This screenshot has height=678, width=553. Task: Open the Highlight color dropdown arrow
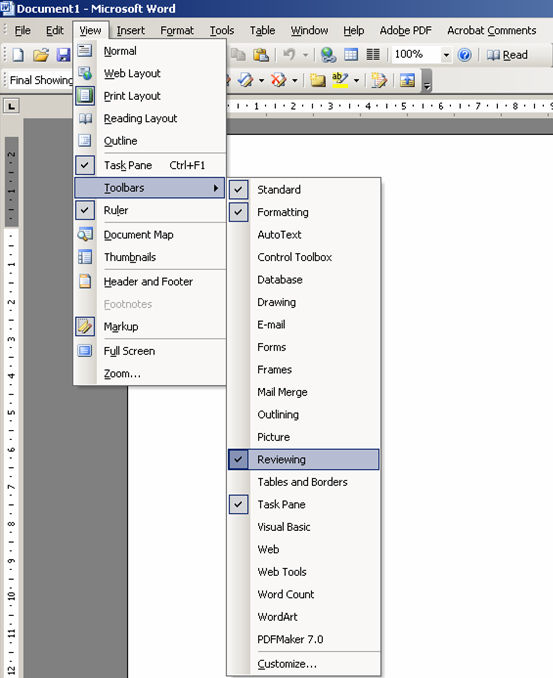pos(356,80)
